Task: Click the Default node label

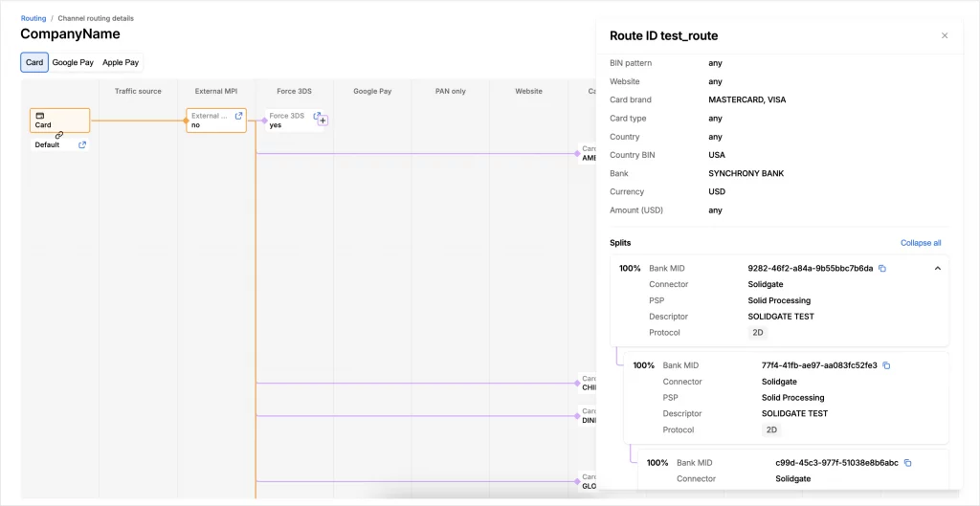Action: (48, 145)
